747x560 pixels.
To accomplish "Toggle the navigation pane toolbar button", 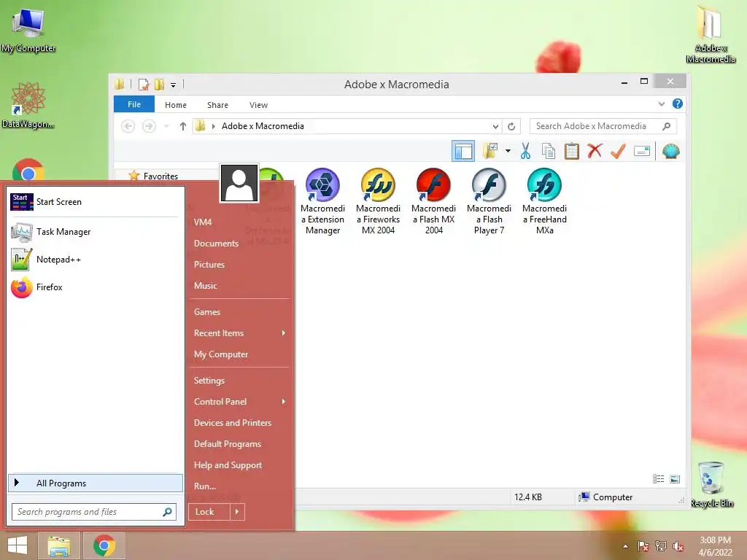I will (463, 152).
